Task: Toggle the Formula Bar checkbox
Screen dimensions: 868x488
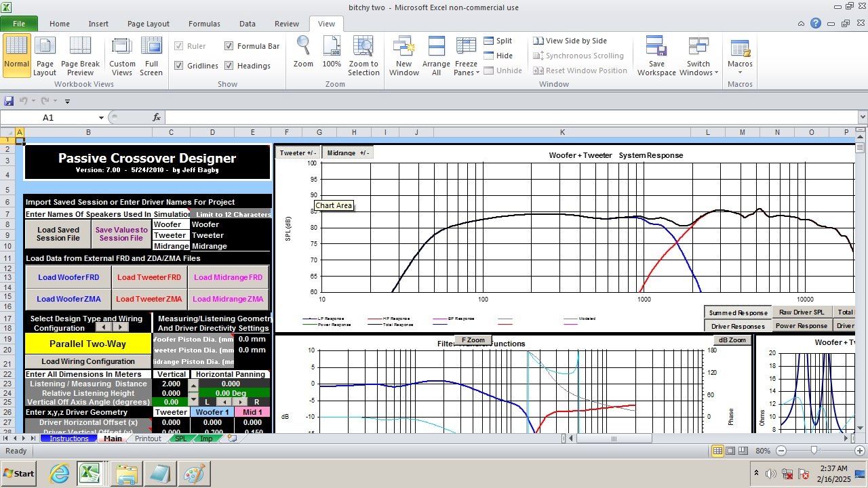Action: tap(229, 46)
